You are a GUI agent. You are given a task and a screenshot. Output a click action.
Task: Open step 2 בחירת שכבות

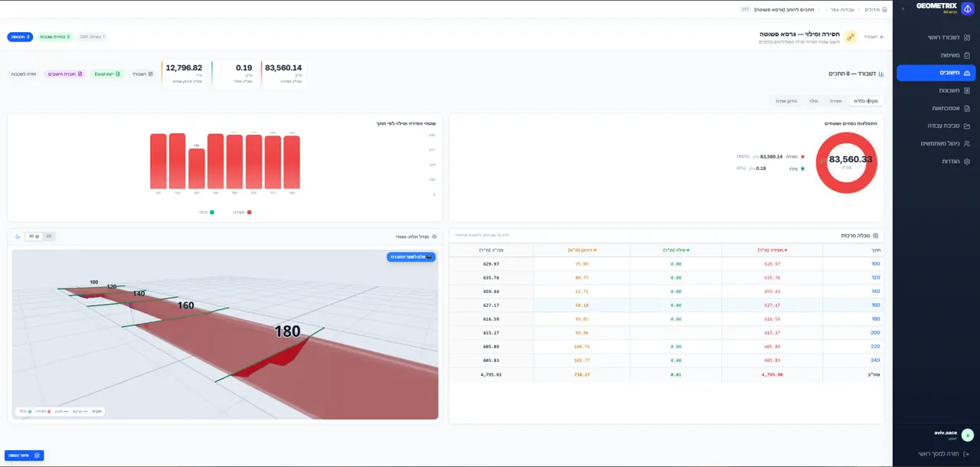[54, 37]
